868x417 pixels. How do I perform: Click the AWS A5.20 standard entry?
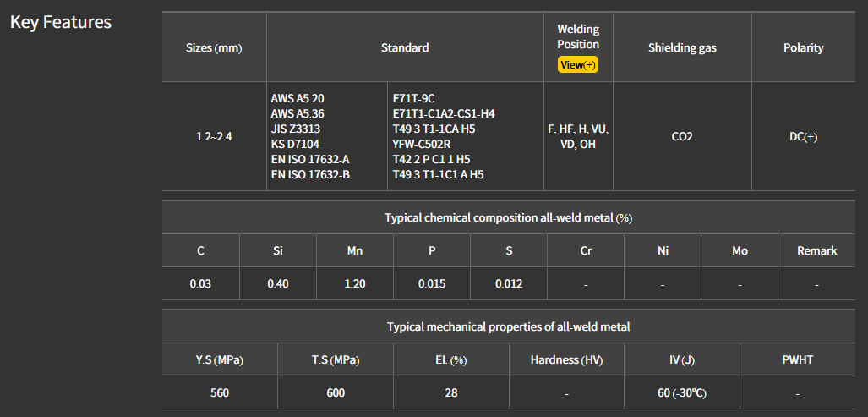tap(297, 98)
